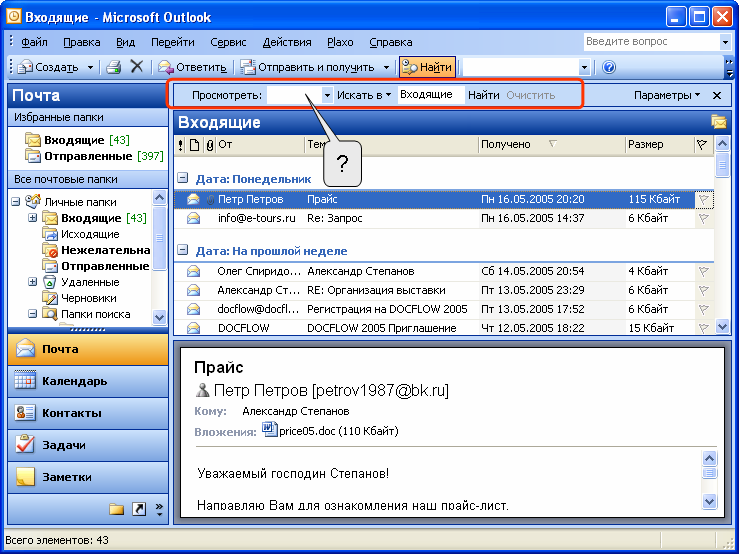Image resolution: width=739 pixels, height=554 pixels.
Task: Click Send and Receive (Отправить и получить)
Action: click(307, 67)
